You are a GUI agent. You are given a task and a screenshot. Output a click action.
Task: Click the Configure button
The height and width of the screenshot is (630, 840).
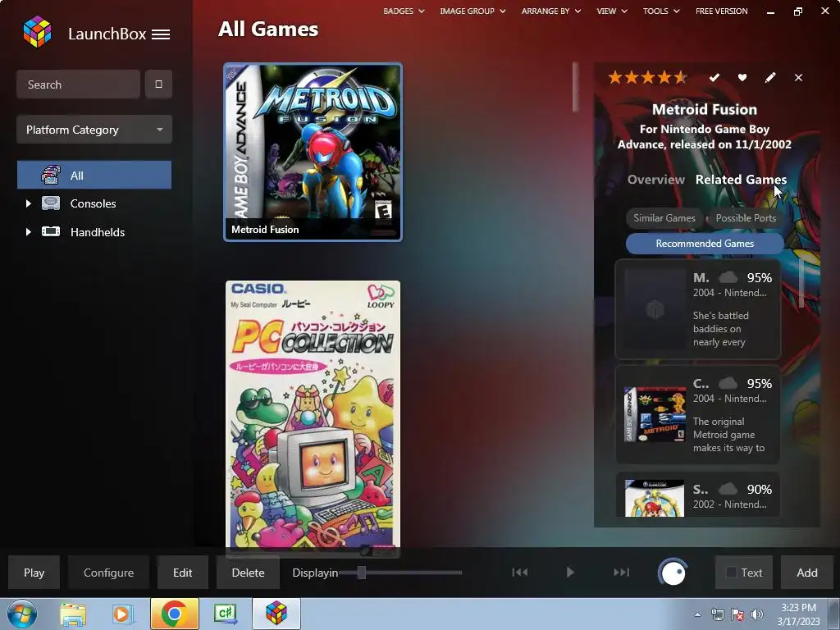(109, 573)
